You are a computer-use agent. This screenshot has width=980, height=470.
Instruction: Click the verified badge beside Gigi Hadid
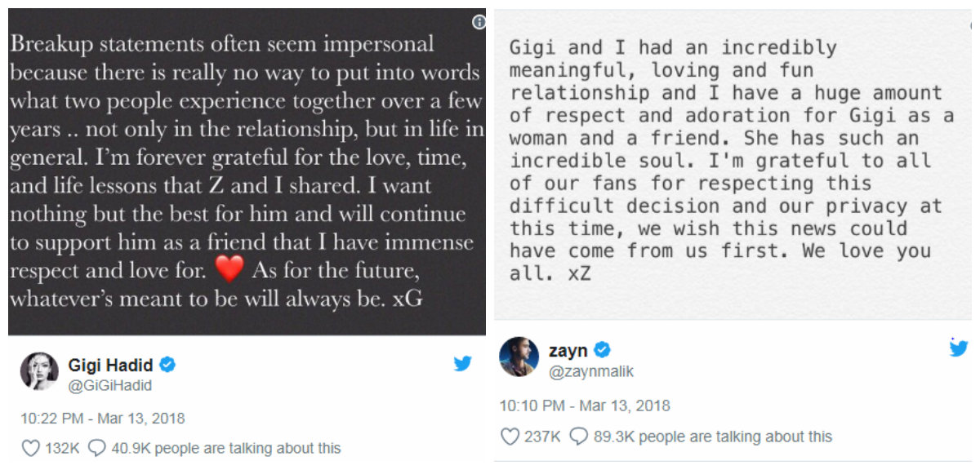[168, 365]
